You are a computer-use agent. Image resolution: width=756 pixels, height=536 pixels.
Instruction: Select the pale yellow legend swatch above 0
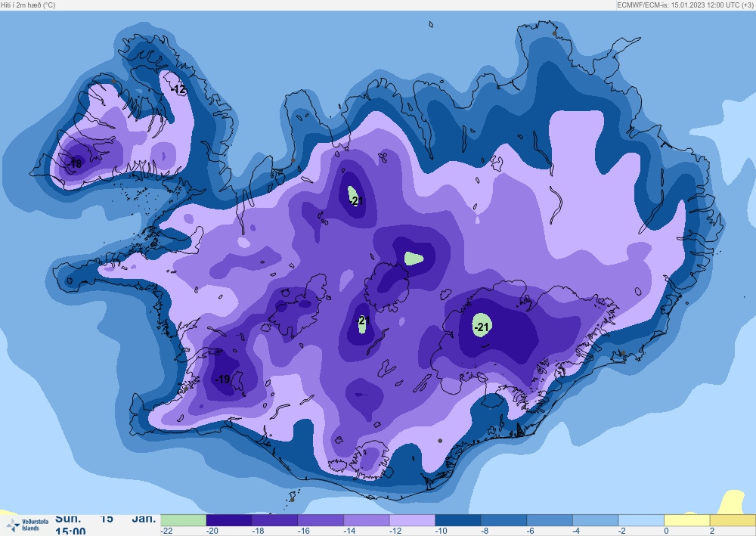[687, 520]
